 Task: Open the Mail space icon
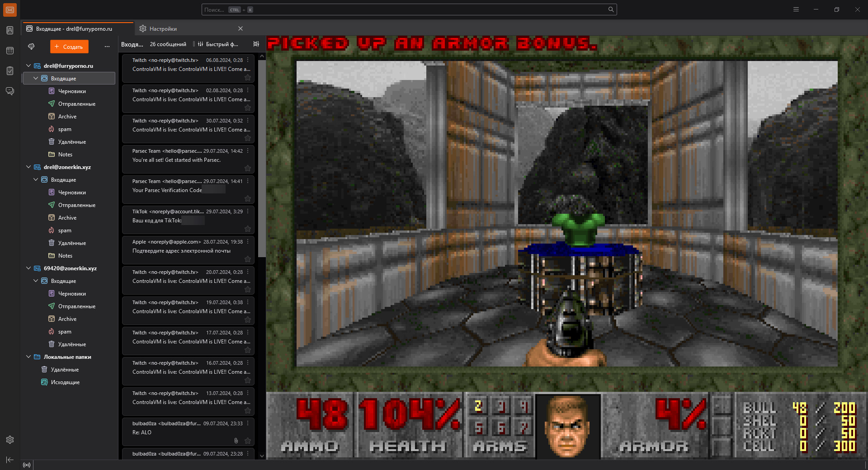tap(10, 10)
